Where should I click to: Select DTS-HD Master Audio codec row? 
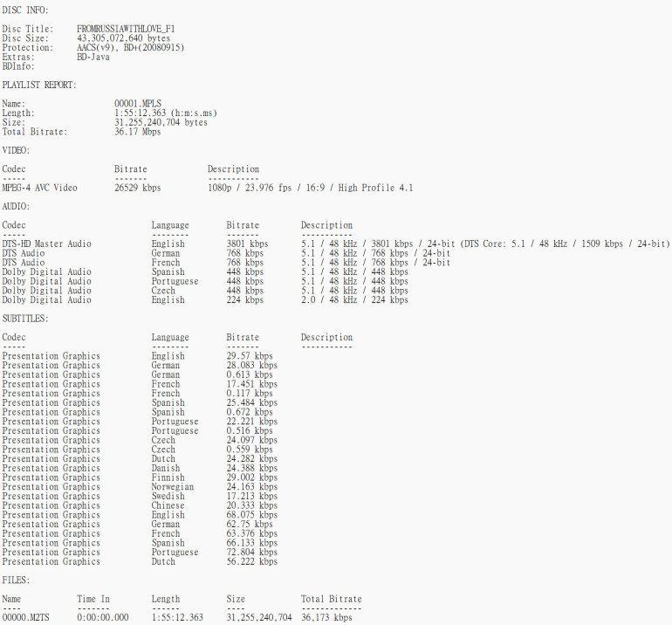(47, 244)
